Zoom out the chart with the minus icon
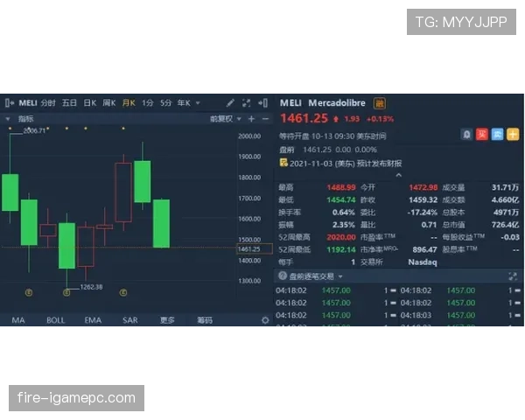525x420 pixels. 265,119
